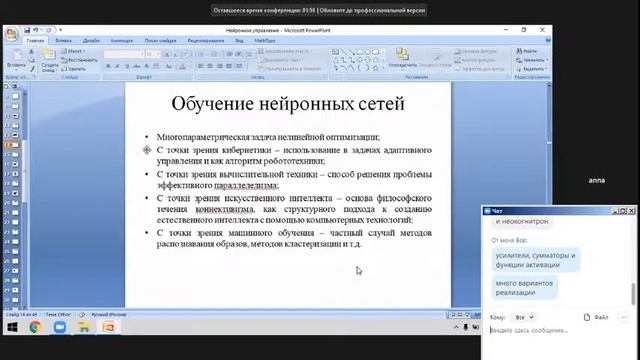Open File Explorer from the taskbar
The height and width of the screenshot is (360, 640).
[84, 327]
